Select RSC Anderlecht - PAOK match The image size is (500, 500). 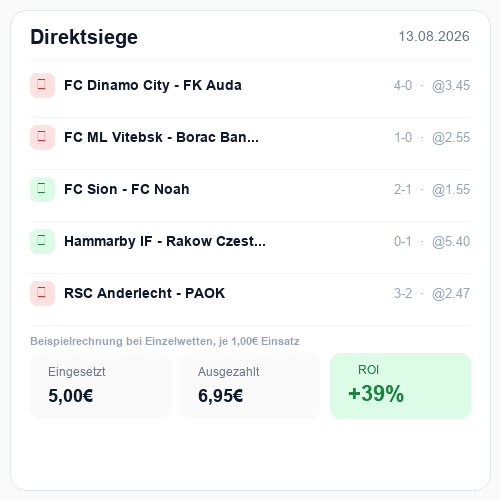click(250, 293)
